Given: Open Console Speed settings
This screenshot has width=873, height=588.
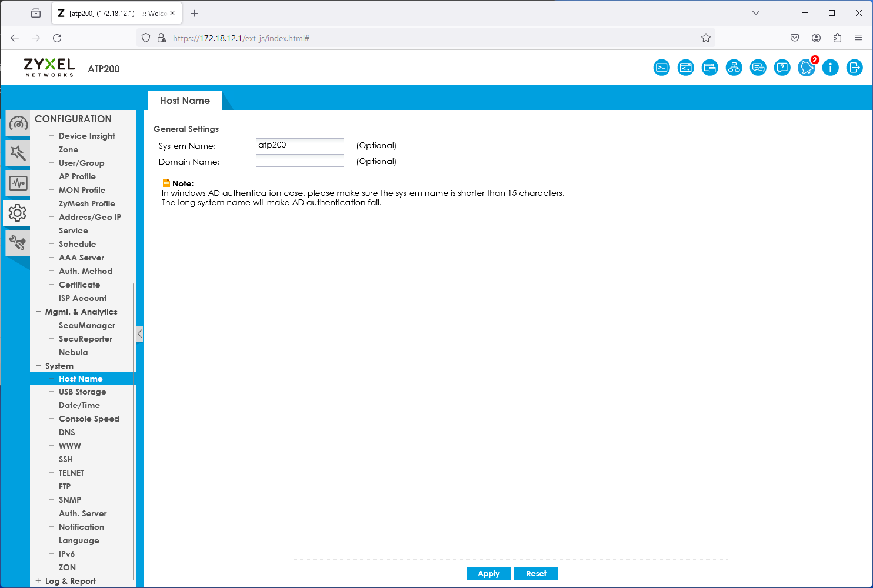Looking at the screenshot, I should tap(89, 419).
